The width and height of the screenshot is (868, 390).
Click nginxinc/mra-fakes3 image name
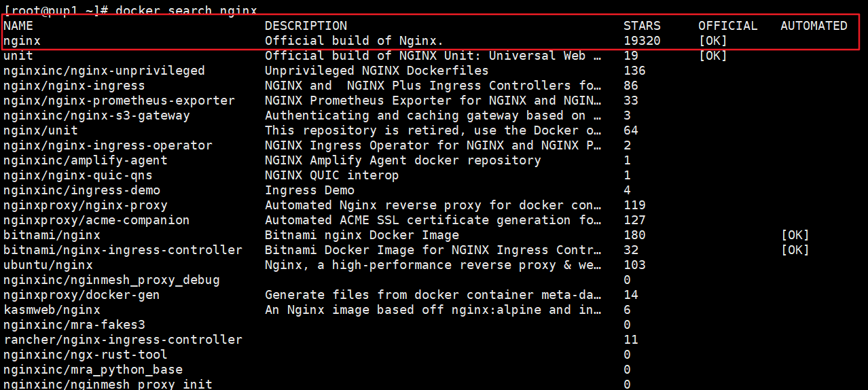tap(74, 325)
